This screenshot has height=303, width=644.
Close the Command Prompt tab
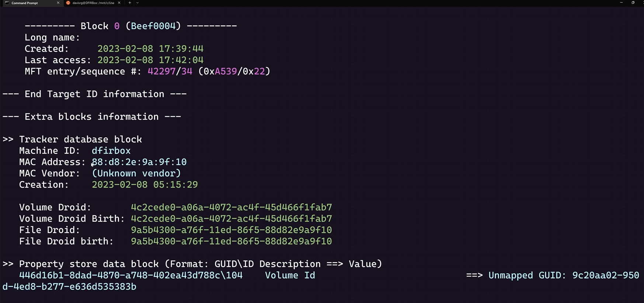pyautogui.click(x=58, y=3)
